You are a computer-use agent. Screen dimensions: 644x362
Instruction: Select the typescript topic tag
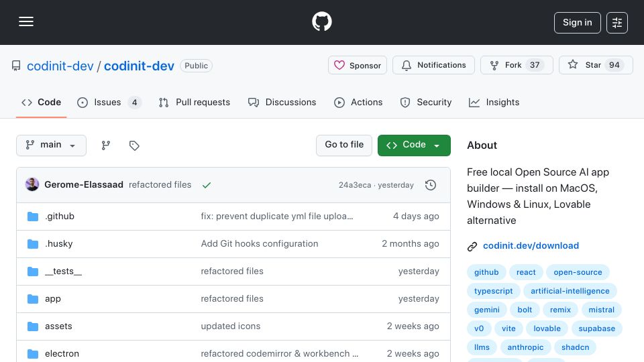coord(493,291)
